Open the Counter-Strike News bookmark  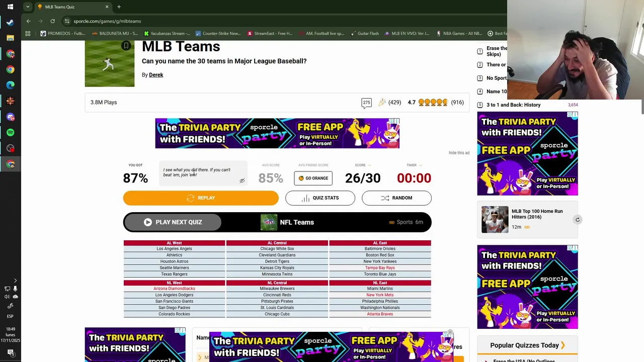218,34
